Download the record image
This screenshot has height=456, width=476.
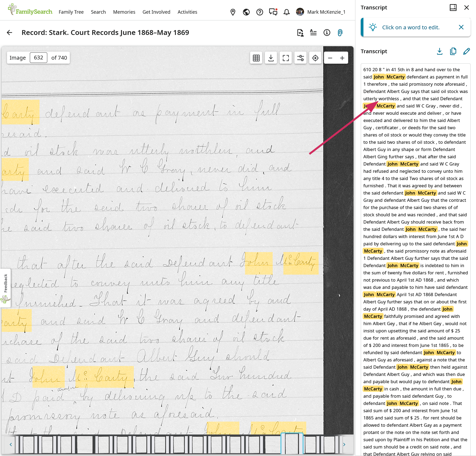pos(271,58)
